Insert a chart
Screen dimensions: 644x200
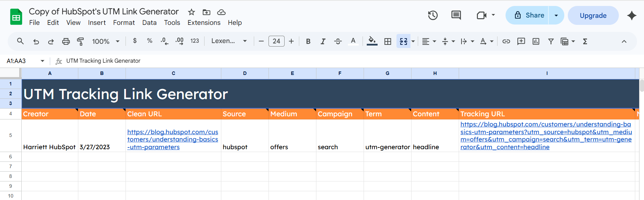tap(536, 41)
